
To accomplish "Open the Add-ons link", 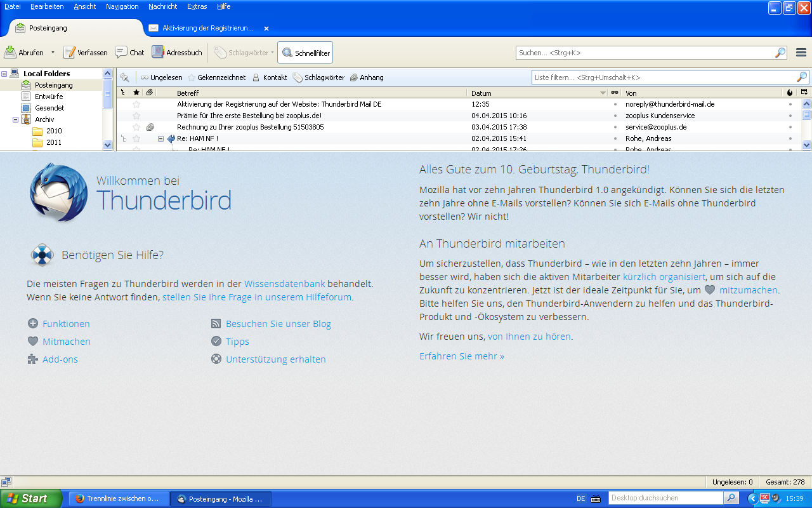I will 60,359.
